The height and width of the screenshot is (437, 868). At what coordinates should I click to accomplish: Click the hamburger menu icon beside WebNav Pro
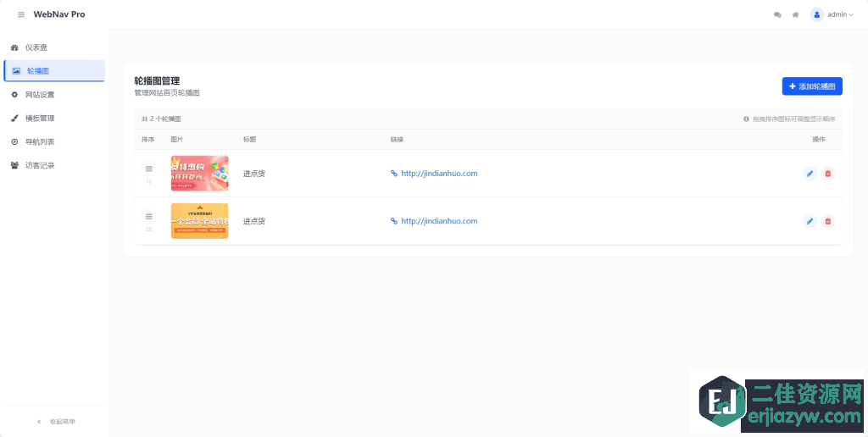pos(21,14)
